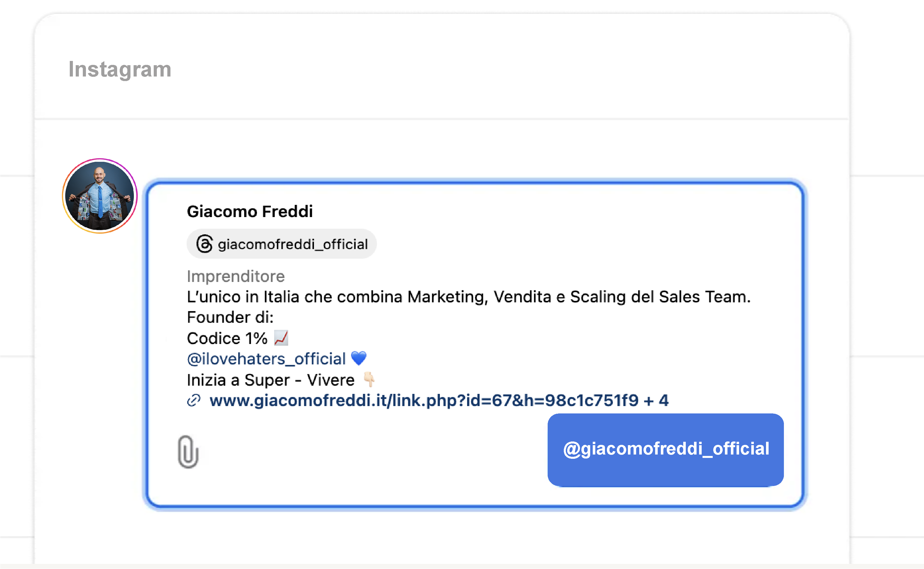Open Giacomo Freddi's profile picture

[100, 196]
